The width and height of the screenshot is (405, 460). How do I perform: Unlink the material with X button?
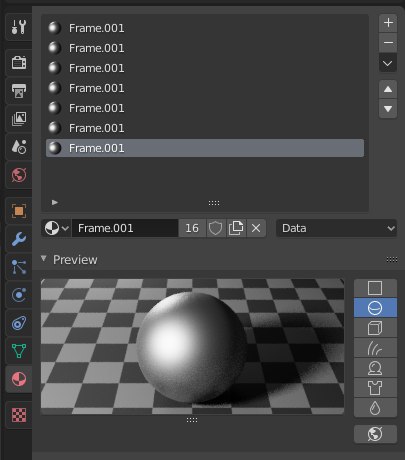[256, 228]
